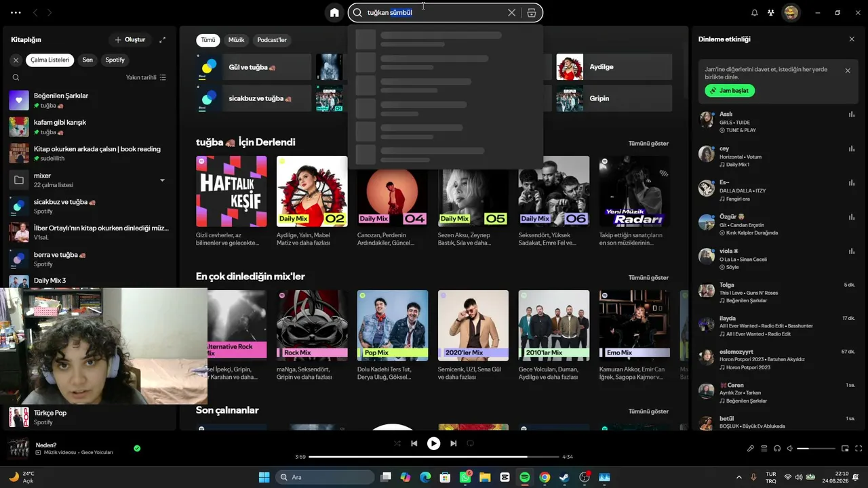Open the Haftalık Keşif playlist card
The width and height of the screenshot is (868, 488).
coord(231,201)
